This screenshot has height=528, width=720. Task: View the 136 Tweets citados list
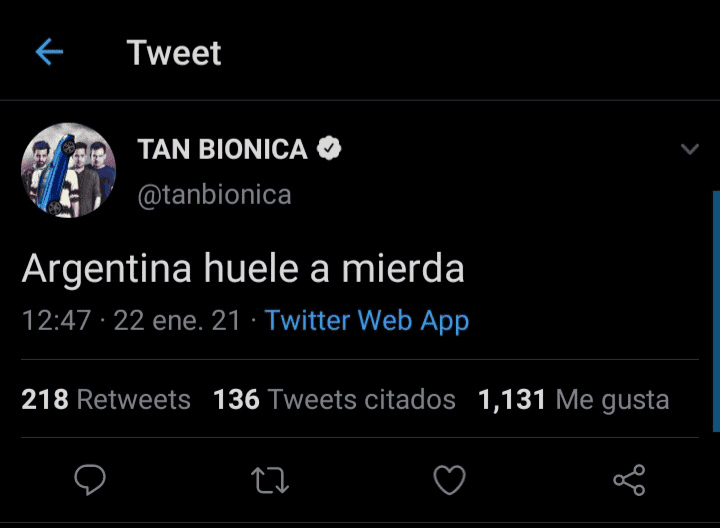(334, 400)
